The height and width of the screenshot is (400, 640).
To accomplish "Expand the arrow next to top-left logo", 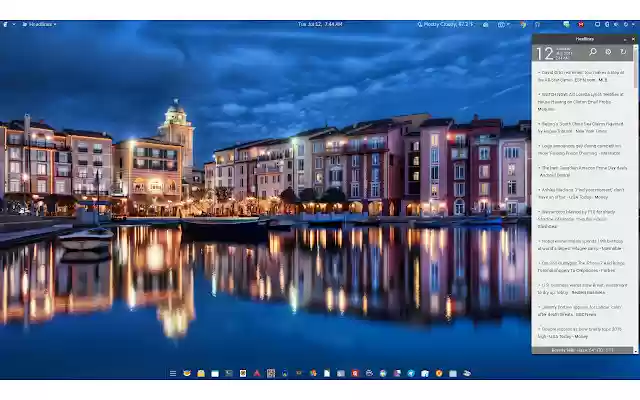I will click(14, 24).
